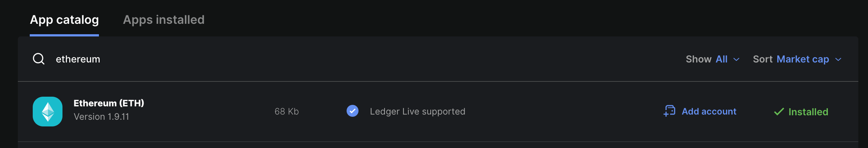Switch to the App catalog tab
The width and height of the screenshot is (868, 148).
tap(64, 20)
